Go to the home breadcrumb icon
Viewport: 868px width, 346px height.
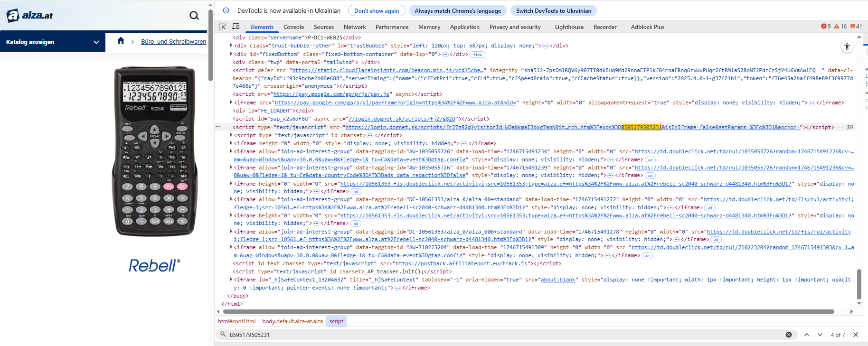[121, 41]
